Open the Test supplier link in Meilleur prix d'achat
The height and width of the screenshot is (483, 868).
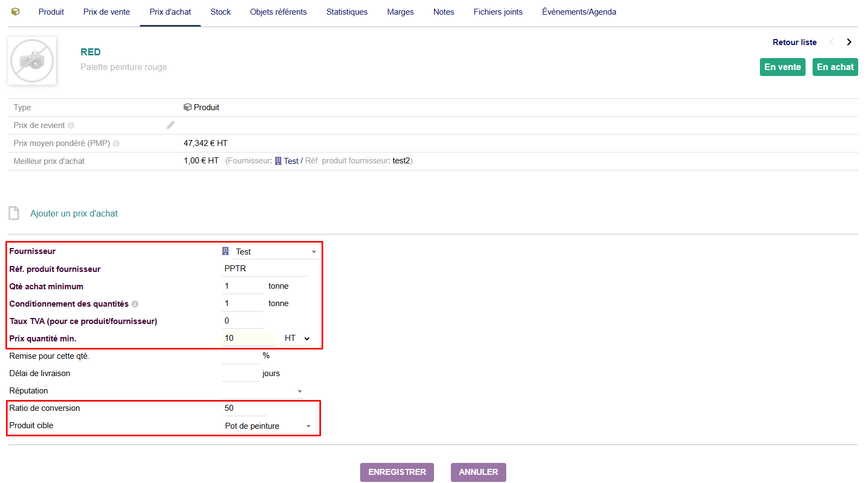291,161
